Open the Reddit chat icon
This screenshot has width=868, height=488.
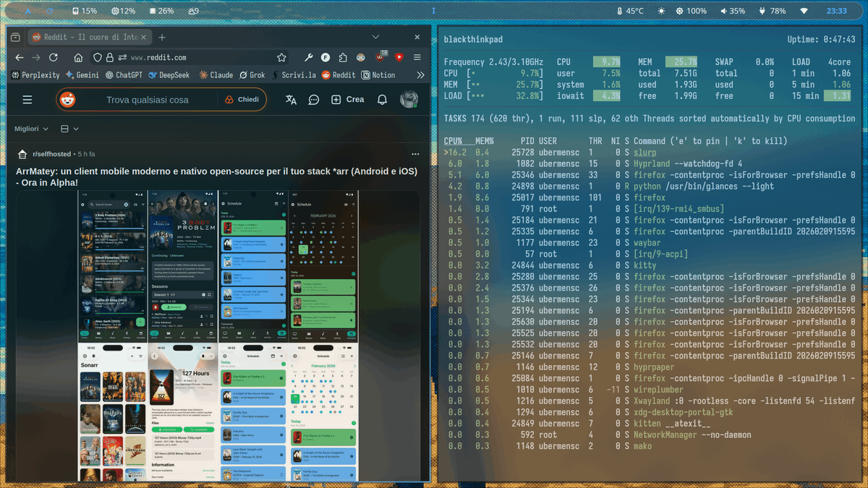pyautogui.click(x=314, y=100)
